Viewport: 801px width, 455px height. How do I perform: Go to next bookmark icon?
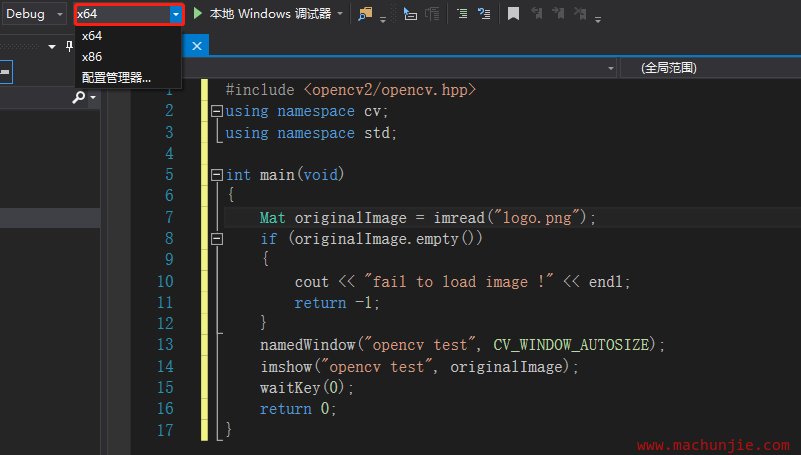click(x=558, y=14)
